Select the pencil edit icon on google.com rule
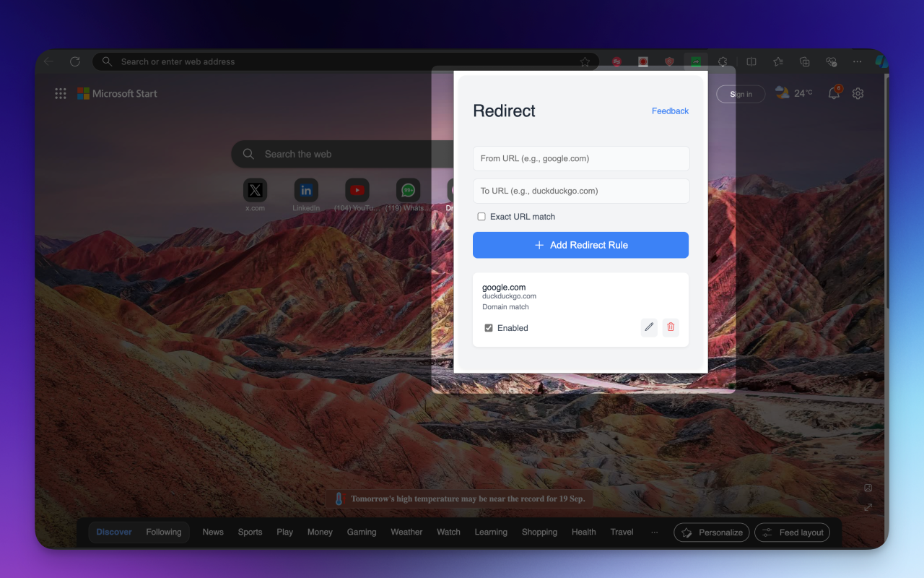Screen dimensions: 924x578 (648, 327)
